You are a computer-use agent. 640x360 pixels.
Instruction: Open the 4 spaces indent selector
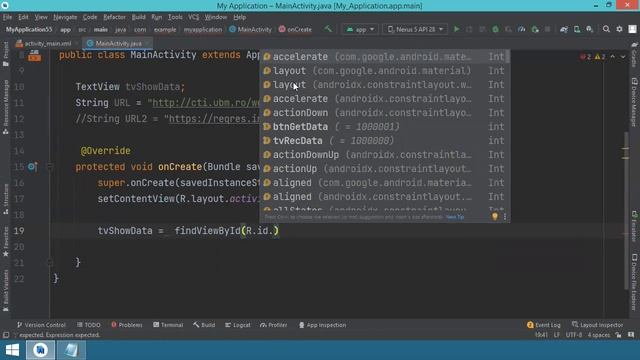pos(598,335)
